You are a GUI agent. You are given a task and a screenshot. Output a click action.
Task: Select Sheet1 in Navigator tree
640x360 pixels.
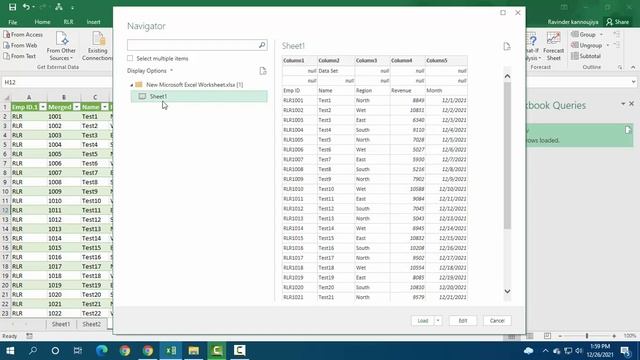click(x=199, y=96)
